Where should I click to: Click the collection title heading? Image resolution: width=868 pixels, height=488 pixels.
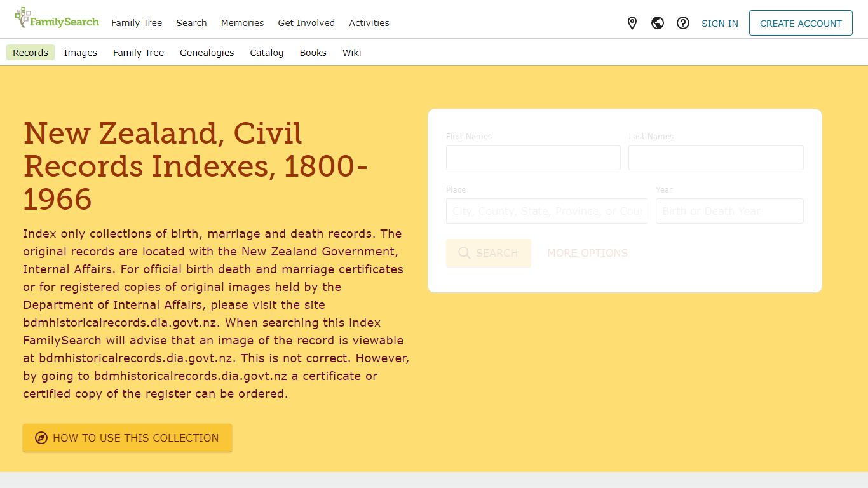(x=196, y=166)
